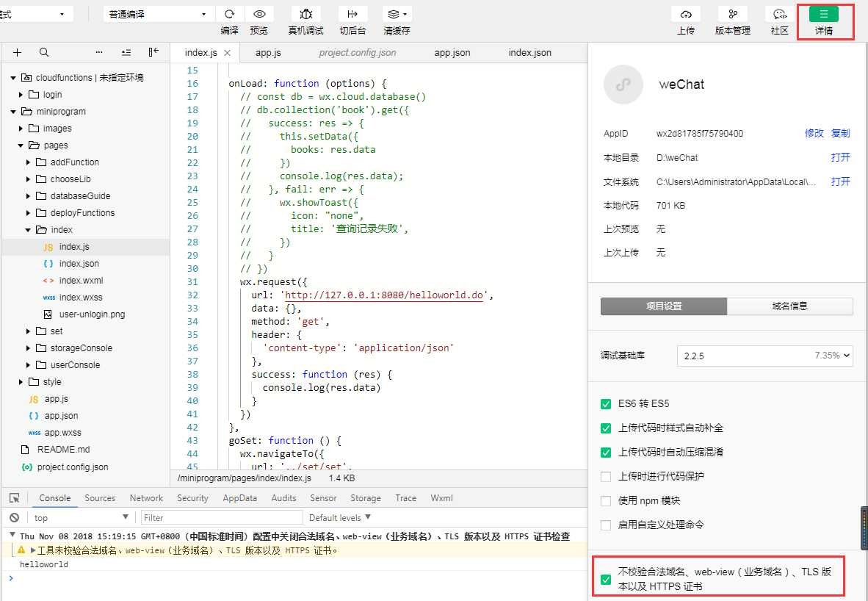Open console context top dropdown

pyautogui.click(x=81, y=517)
